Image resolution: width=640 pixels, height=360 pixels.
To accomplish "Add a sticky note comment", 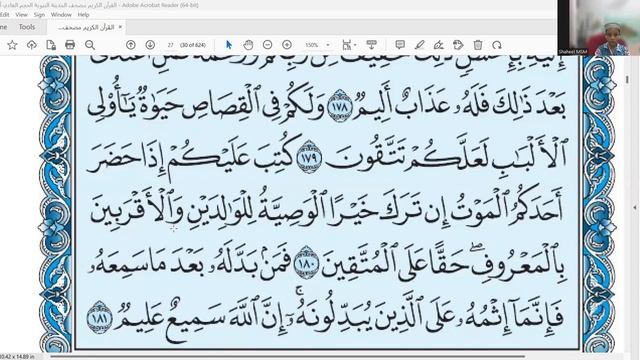I will coord(400,45).
